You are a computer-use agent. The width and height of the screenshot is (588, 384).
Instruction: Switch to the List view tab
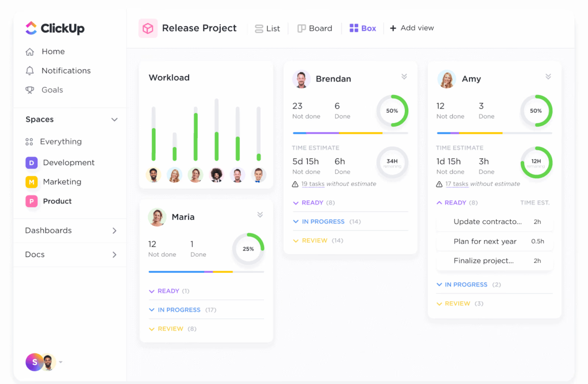[x=267, y=28]
